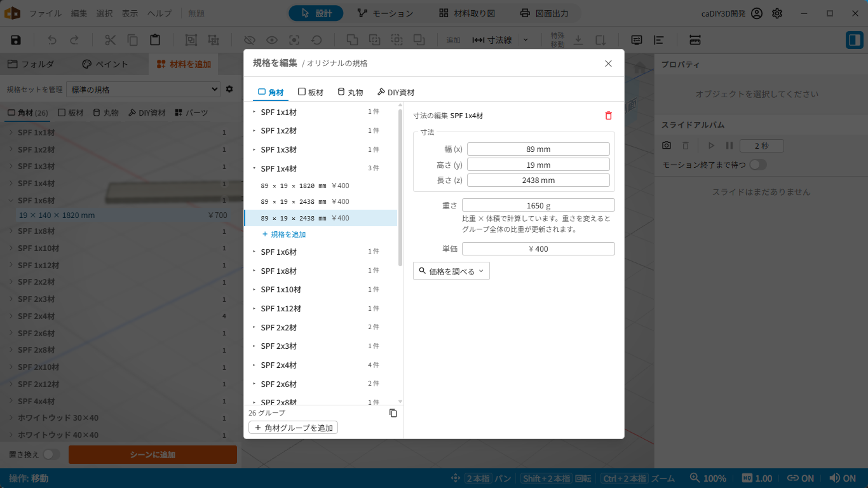868x488 pixels.
Task: Select the 89 × 19 × 1820 mm entry
Action: coord(321,186)
